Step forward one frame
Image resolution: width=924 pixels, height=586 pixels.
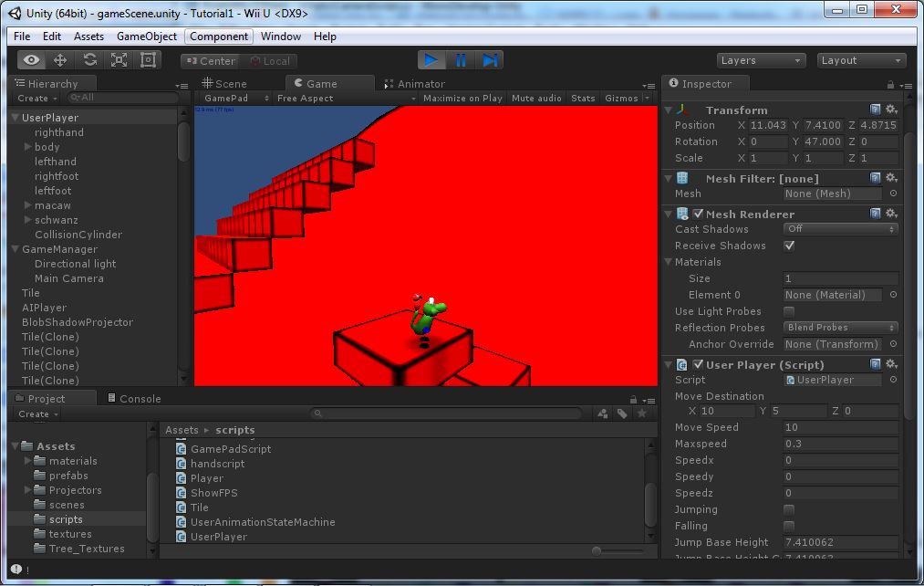point(490,60)
